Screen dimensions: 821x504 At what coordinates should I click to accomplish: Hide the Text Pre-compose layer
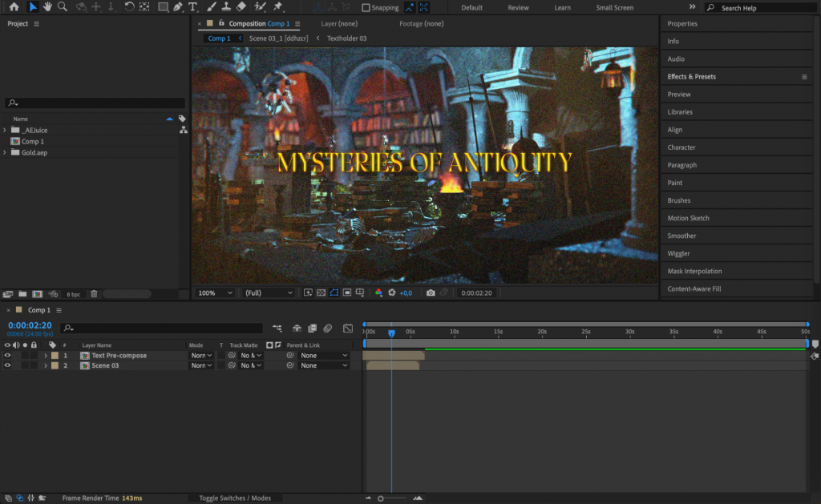click(6, 355)
